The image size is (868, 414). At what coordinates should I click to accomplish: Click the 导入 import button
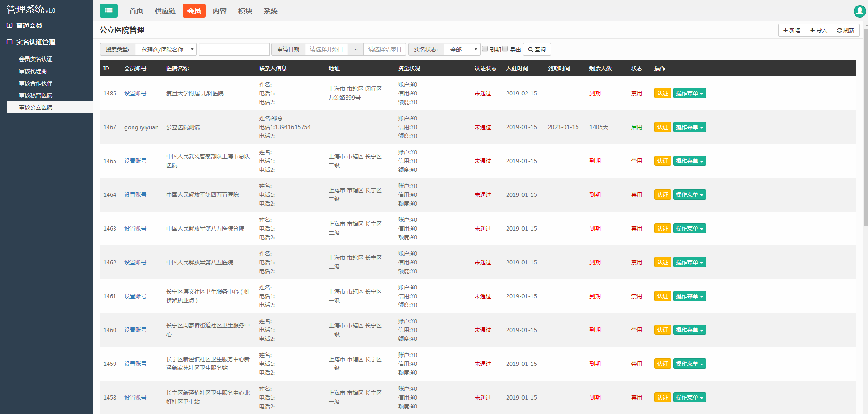pyautogui.click(x=818, y=30)
